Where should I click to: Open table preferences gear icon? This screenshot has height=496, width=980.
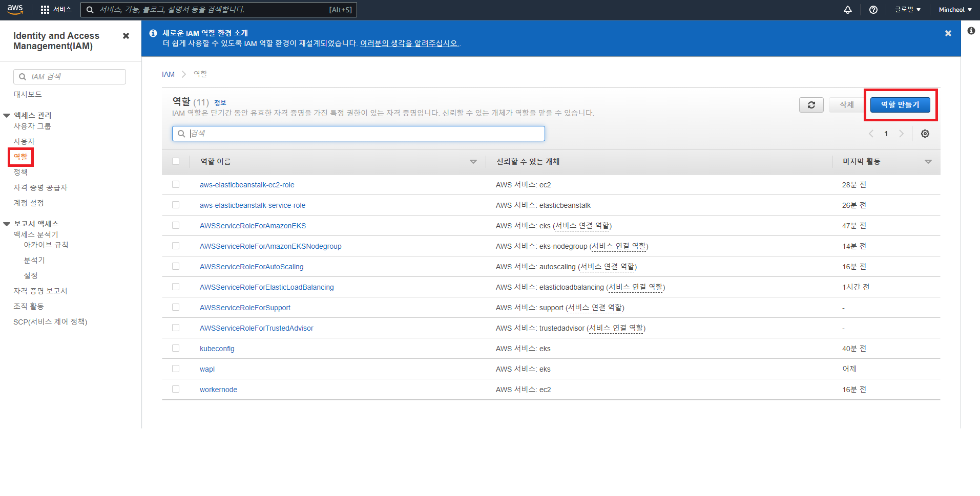[x=925, y=134]
